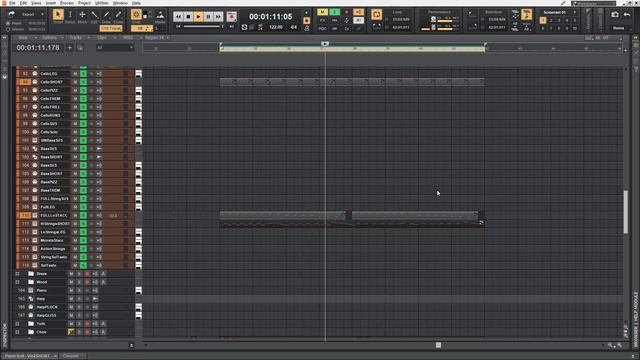Image resolution: width=640 pixels, height=360 pixels.
Task: Select the CelloTREM track name
Action: (x=50, y=99)
